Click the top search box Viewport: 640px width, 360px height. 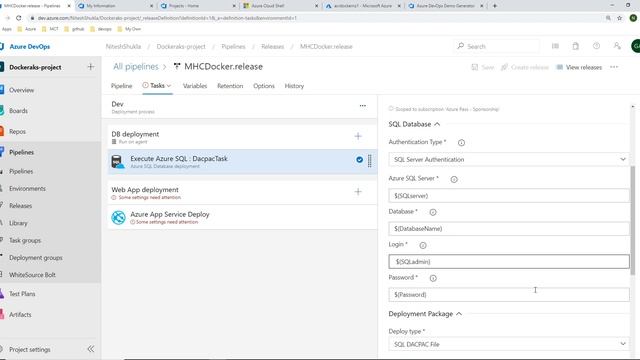498,47
